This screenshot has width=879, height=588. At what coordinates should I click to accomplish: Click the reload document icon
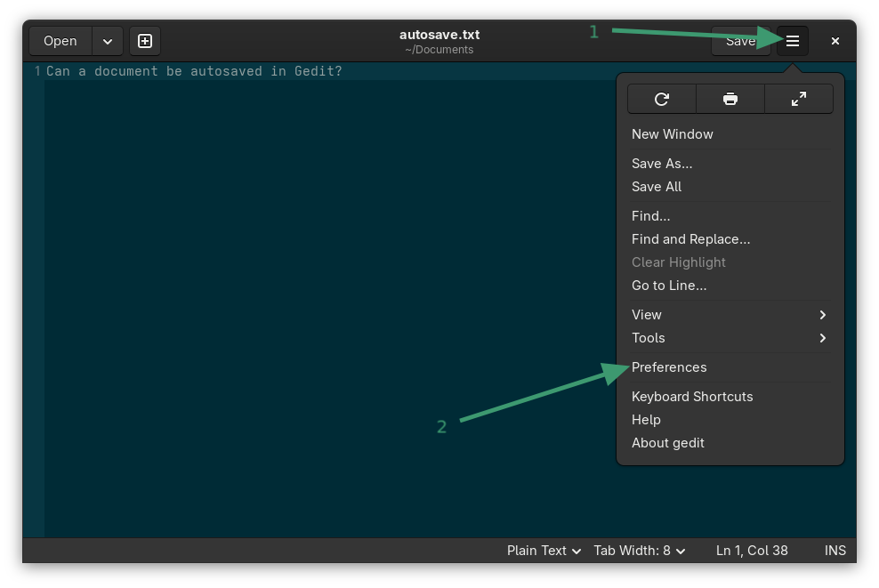tap(662, 99)
